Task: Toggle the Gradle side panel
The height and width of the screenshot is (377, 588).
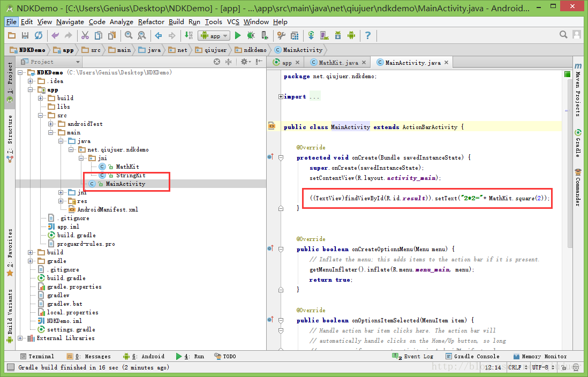Action: [x=578, y=144]
